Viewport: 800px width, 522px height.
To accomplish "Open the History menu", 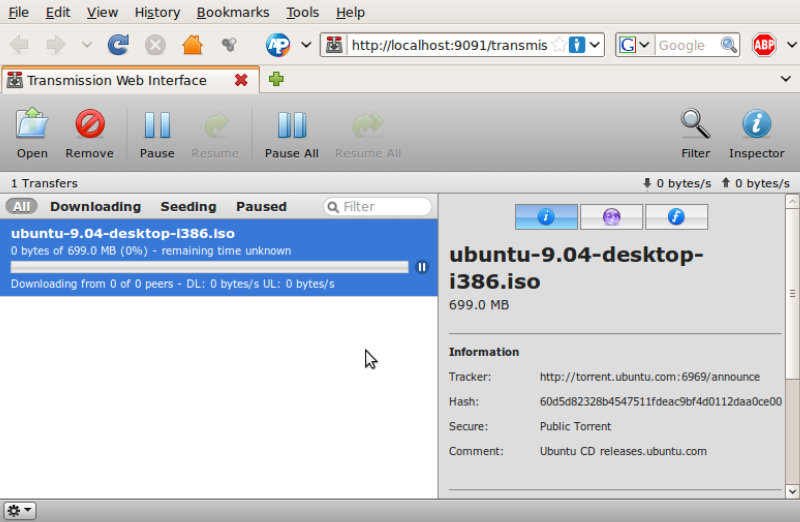I will (x=157, y=12).
